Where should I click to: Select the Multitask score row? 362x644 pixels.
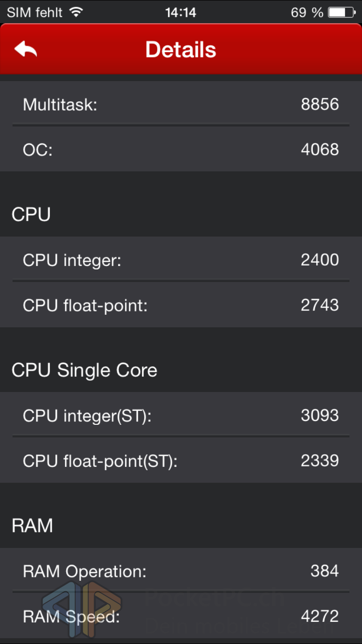[x=181, y=104]
